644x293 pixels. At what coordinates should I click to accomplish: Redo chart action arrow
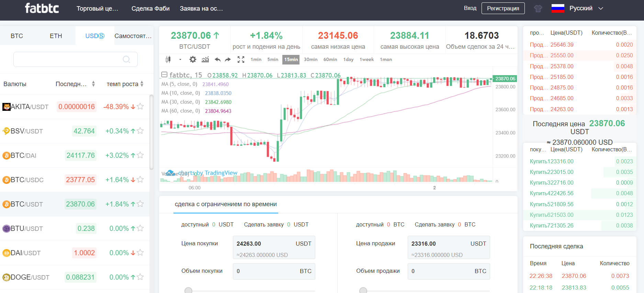click(x=228, y=59)
